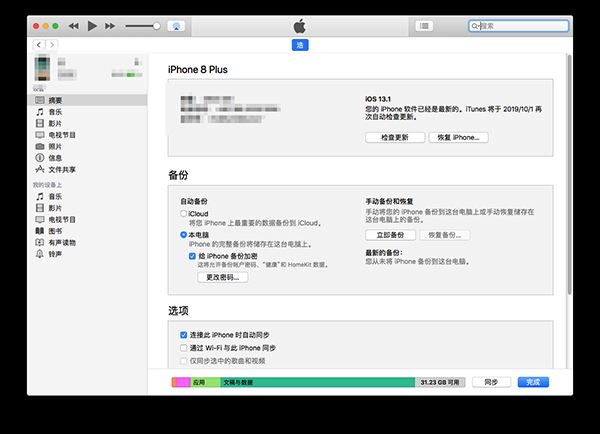Image resolution: width=600 pixels, height=434 pixels.
Task: Open 信息 info in the sidebar
Action: 87,158
